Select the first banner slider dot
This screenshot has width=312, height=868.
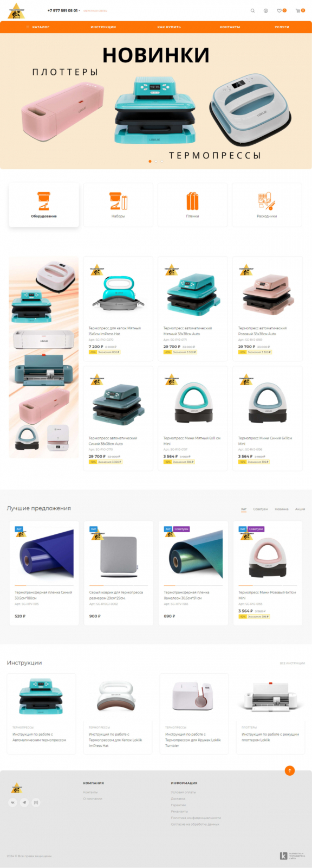coord(150,161)
